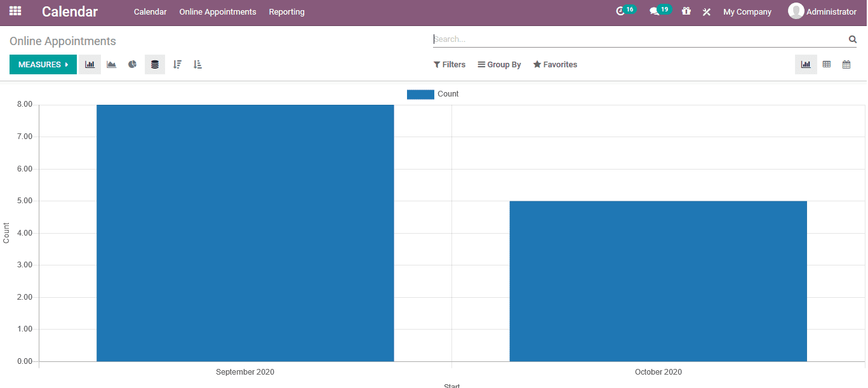Screen dimensions: 868x388
Task: Sort chart in descending order
Action: tap(177, 65)
